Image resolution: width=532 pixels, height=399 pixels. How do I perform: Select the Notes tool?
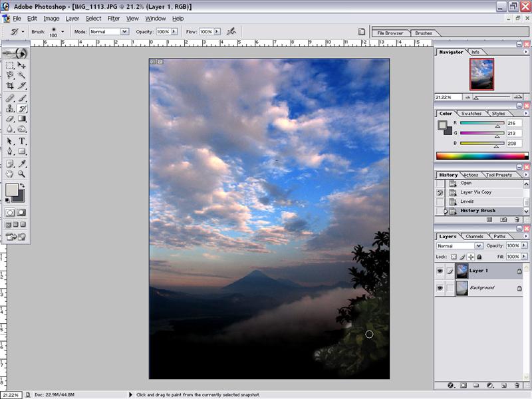click(x=10, y=164)
